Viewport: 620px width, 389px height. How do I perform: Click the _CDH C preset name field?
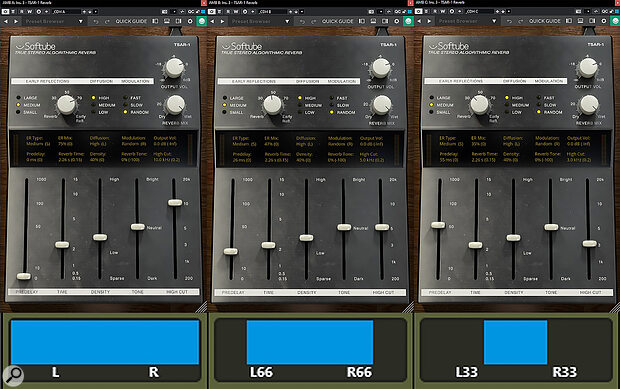(x=480, y=11)
